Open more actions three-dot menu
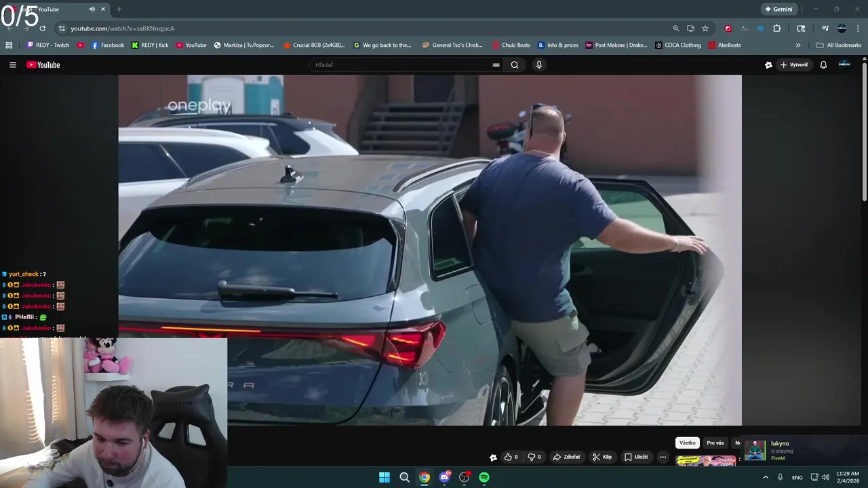Image resolution: width=868 pixels, height=488 pixels. pos(663,457)
